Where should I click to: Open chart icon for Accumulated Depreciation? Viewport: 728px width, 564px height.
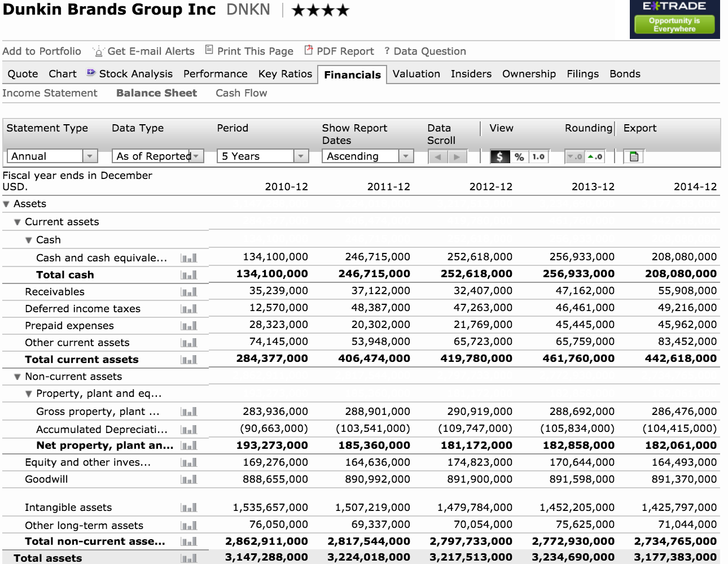click(189, 430)
